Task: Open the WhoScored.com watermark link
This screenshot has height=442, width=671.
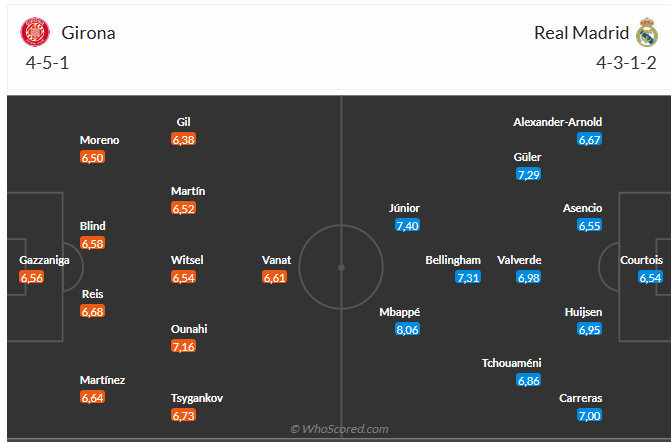Action: [339, 429]
